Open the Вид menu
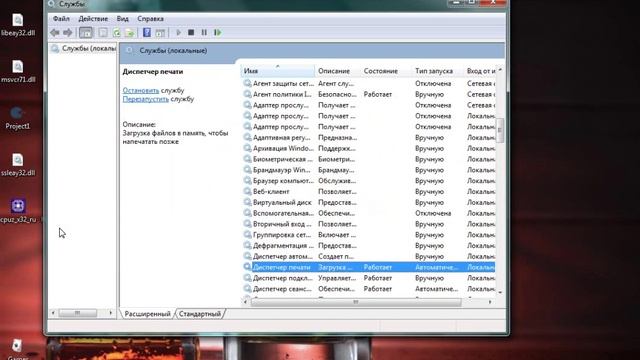This screenshot has height=360, width=640. click(x=122, y=19)
